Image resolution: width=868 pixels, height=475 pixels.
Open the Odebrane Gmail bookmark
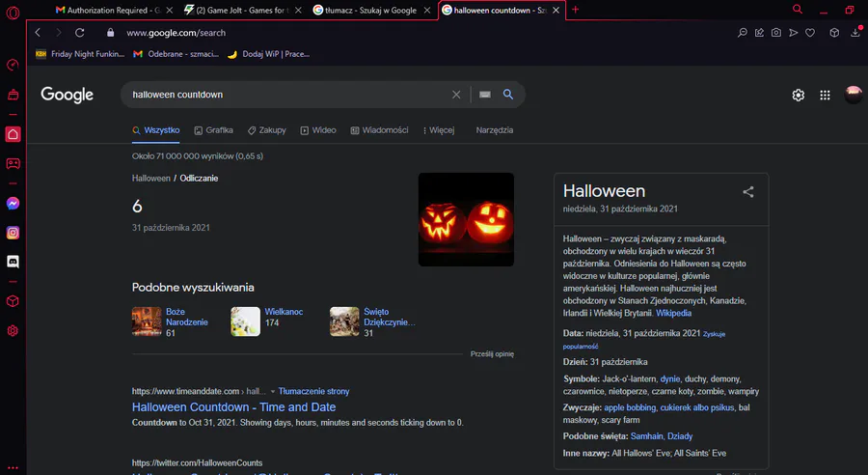coord(176,54)
